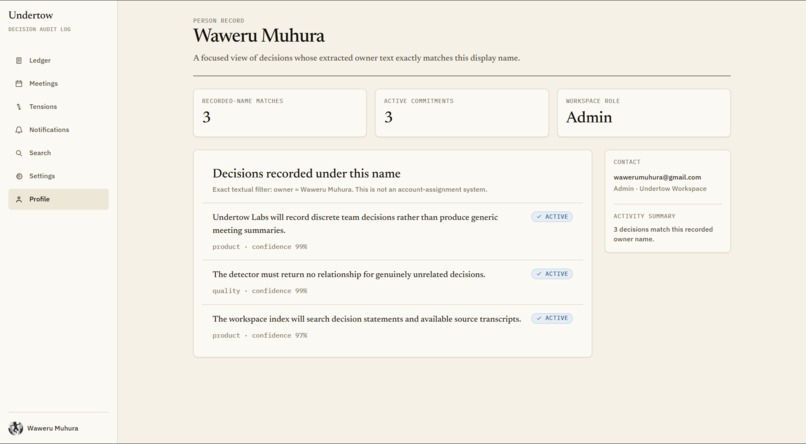Open the workspace index search decision
806x444 pixels.
[x=393, y=327]
